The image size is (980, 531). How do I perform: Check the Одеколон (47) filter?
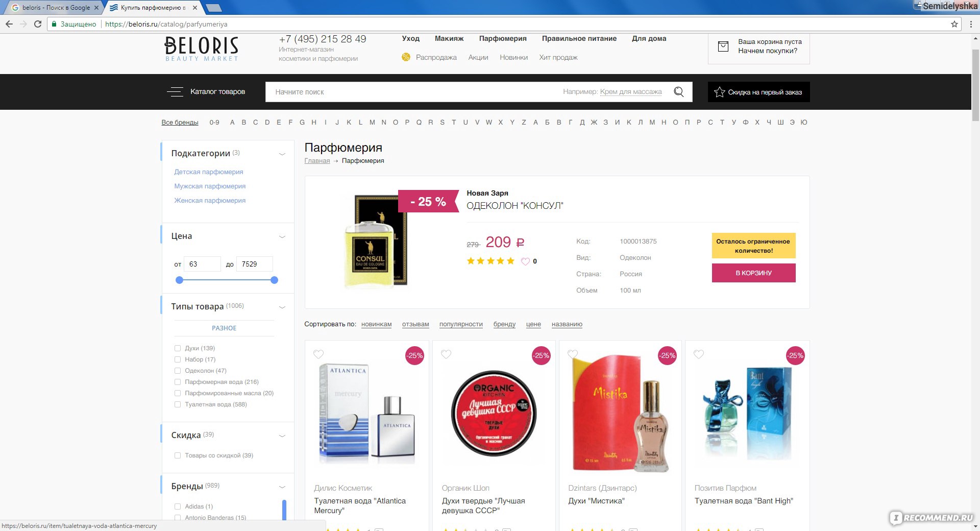click(178, 371)
